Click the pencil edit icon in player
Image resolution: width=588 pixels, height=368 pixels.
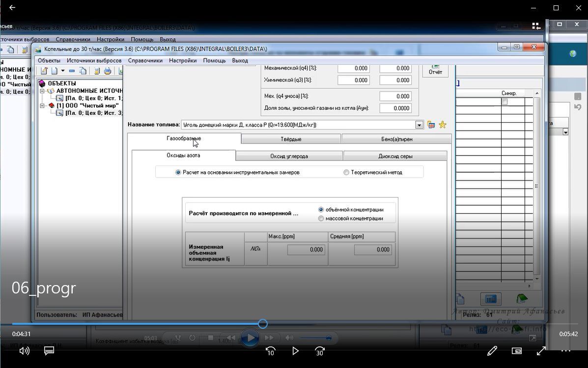coord(492,351)
